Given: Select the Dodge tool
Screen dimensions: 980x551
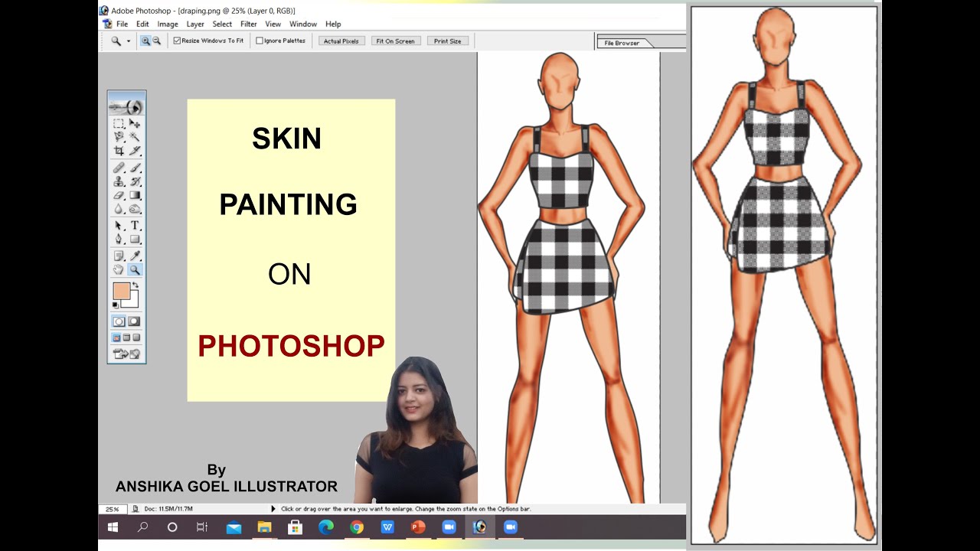Looking at the screenshot, I should [135, 209].
